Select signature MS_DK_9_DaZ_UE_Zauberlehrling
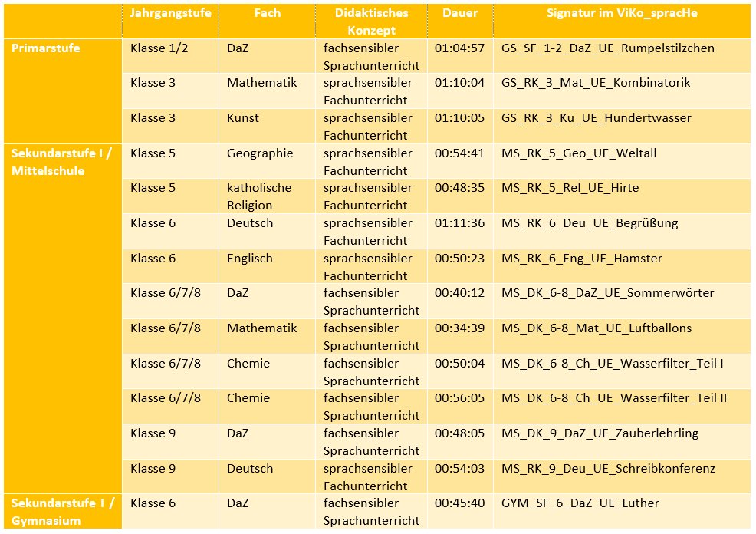The image size is (756, 534). point(600,433)
